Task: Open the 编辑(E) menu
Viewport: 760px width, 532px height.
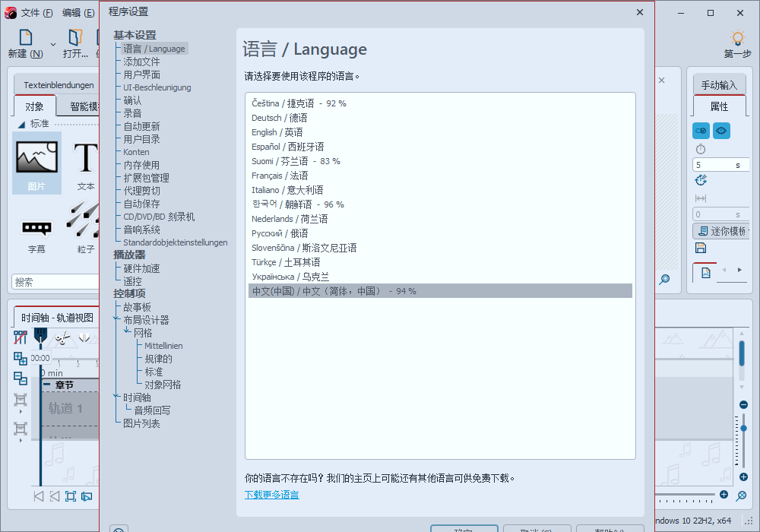Action: 77,12
